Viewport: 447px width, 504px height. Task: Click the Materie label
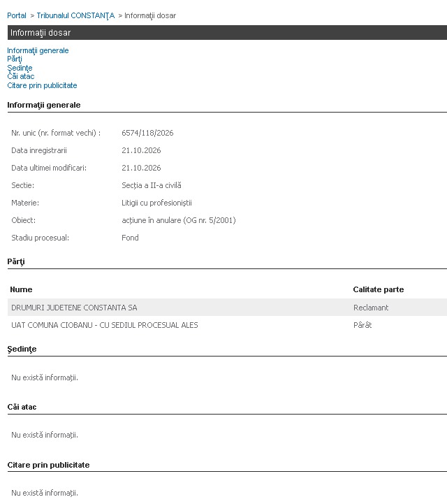[x=25, y=203]
